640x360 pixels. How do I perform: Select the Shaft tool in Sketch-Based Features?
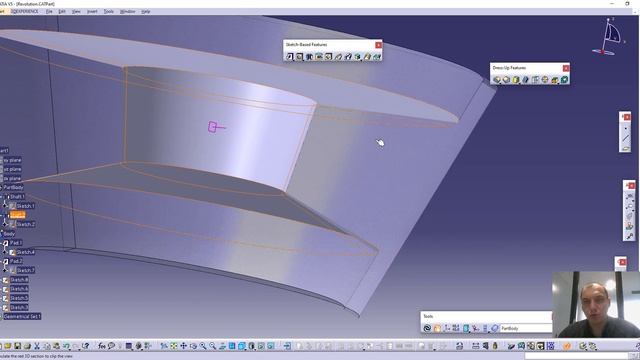pos(309,57)
